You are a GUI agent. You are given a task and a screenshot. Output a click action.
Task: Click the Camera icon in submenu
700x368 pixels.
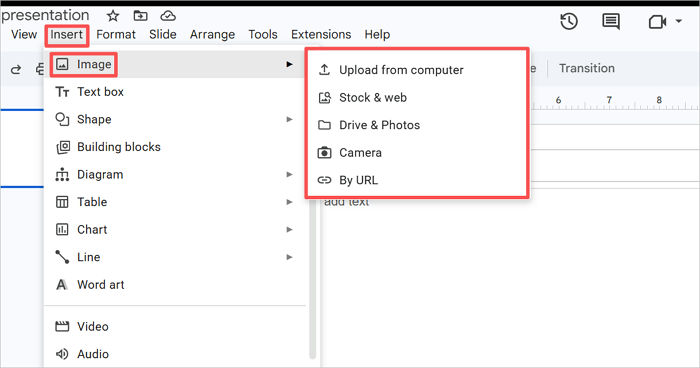point(325,153)
